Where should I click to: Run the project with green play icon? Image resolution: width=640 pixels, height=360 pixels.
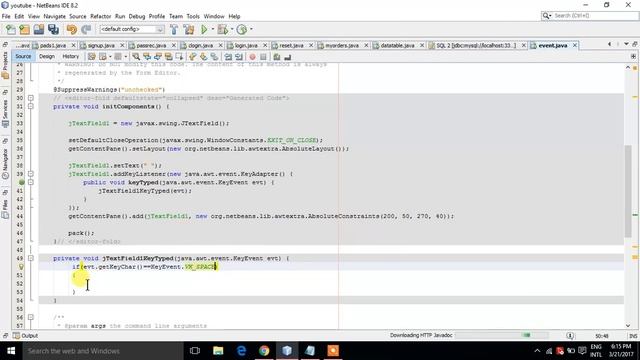click(204, 29)
